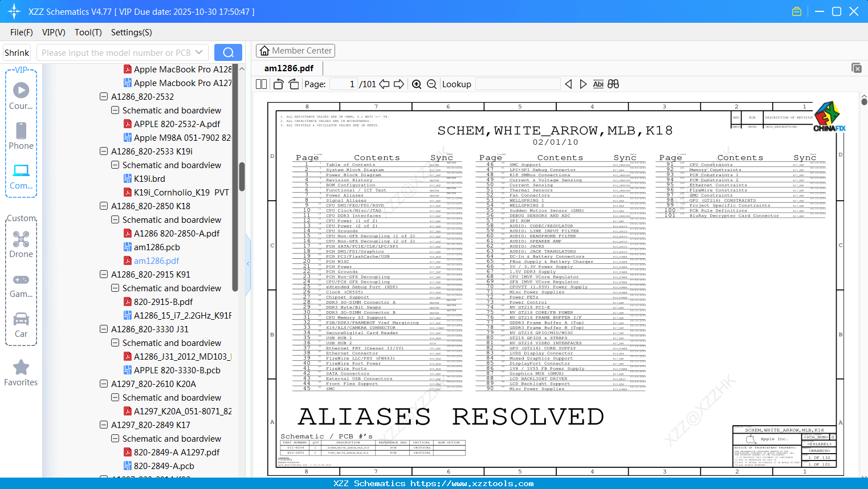Select the Phone category icon

[x=21, y=136]
